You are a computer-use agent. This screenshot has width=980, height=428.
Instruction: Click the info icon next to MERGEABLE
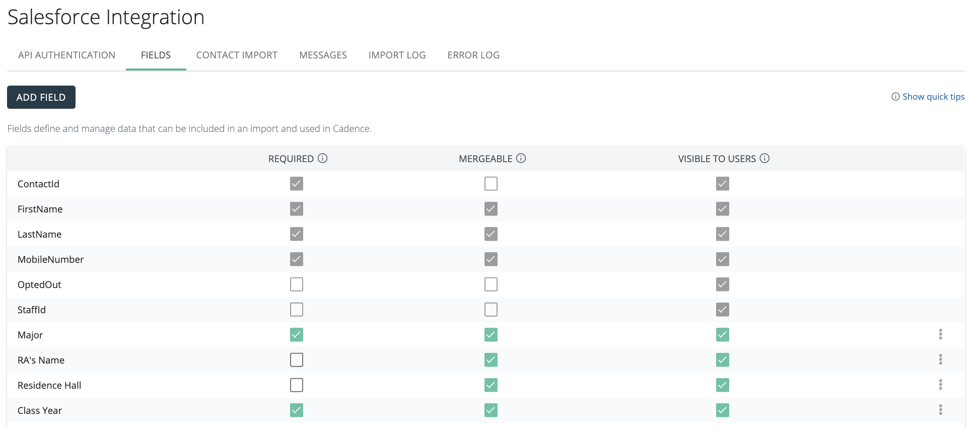(x=521, y=158)
